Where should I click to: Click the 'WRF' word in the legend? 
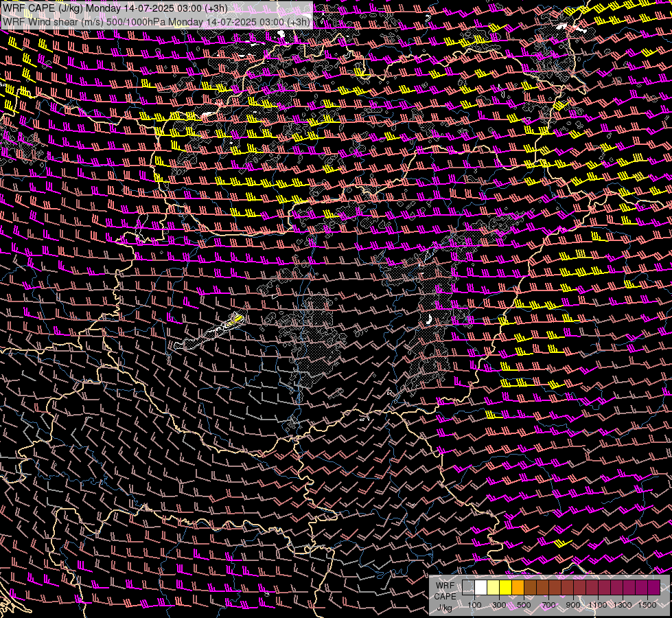click(445, 586)
